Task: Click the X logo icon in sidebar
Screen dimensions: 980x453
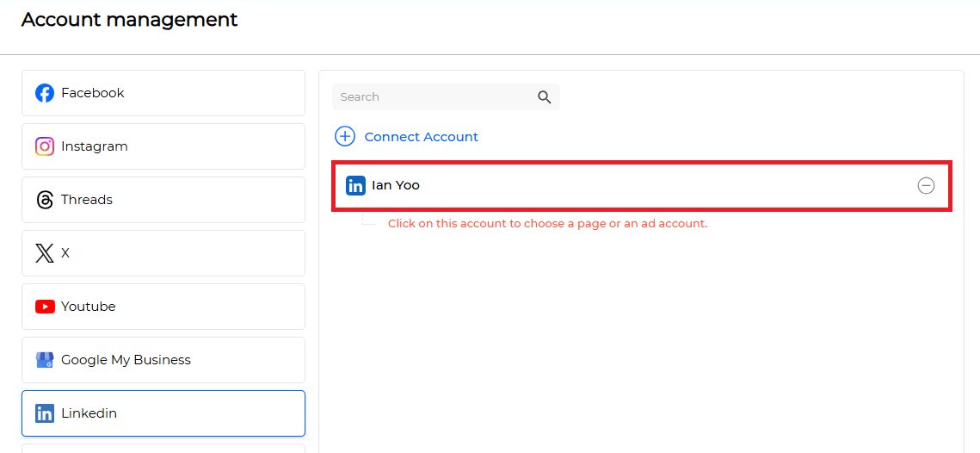Action: point(45,253)
